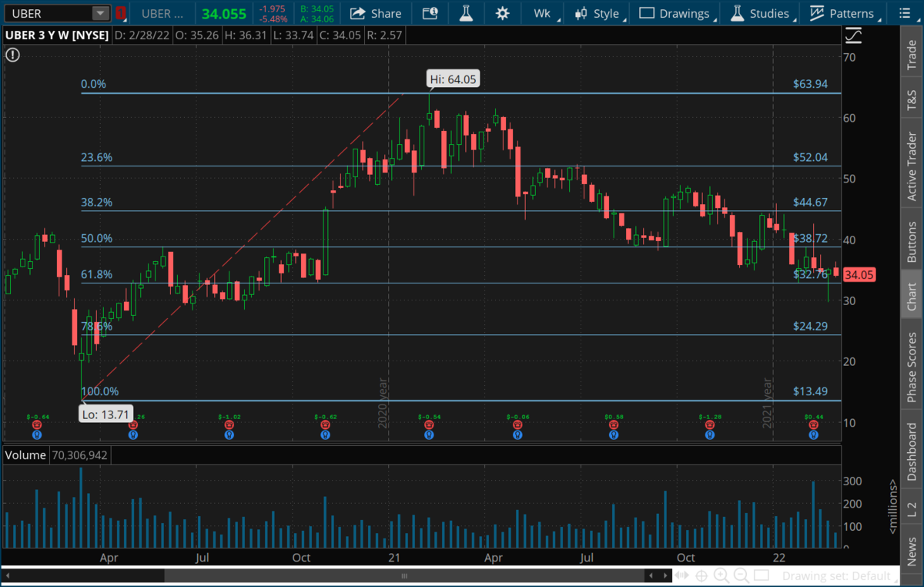Click the left arrow beside the pan icon
The height and width of the screenshot is (587, 924).
click(x=652, y=575)
